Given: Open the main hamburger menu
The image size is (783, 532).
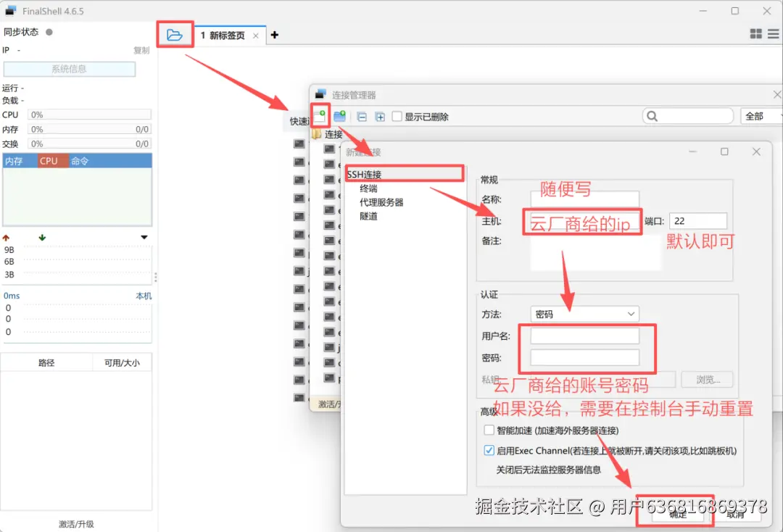Looking at the screenshot, I should [x=773, y=33].
